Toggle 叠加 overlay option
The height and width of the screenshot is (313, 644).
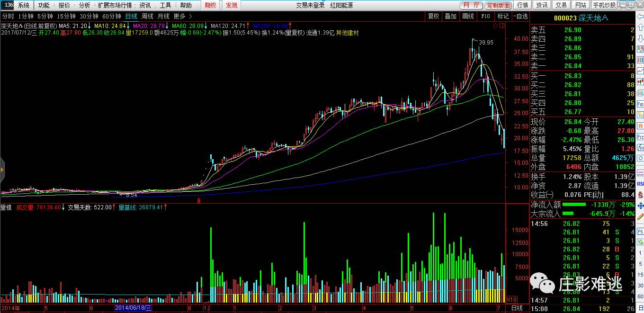pyautogui.click(x=450, y=16)
